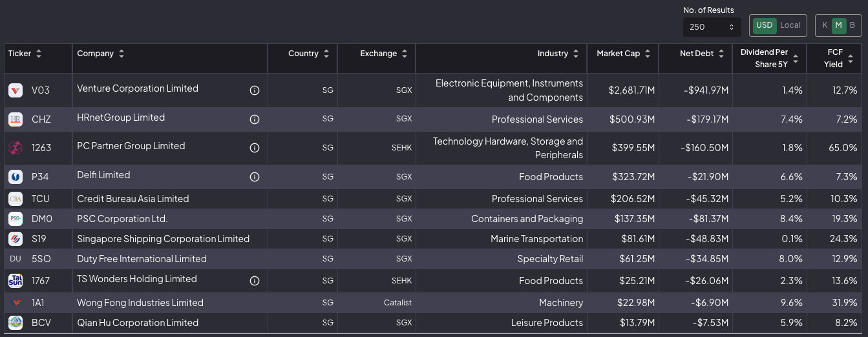
Task: Set number scale to M
Action: [x=839, y=25]
